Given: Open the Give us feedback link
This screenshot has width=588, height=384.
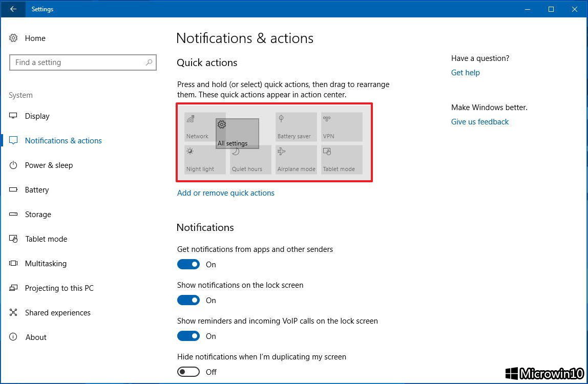Looking at the screenshot, I should click(479, 122).
